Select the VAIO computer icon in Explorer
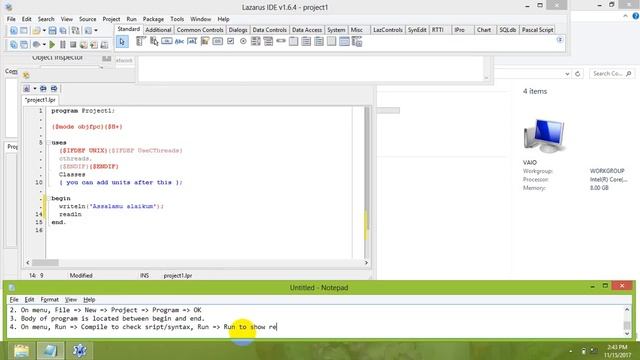 point(544,136)
